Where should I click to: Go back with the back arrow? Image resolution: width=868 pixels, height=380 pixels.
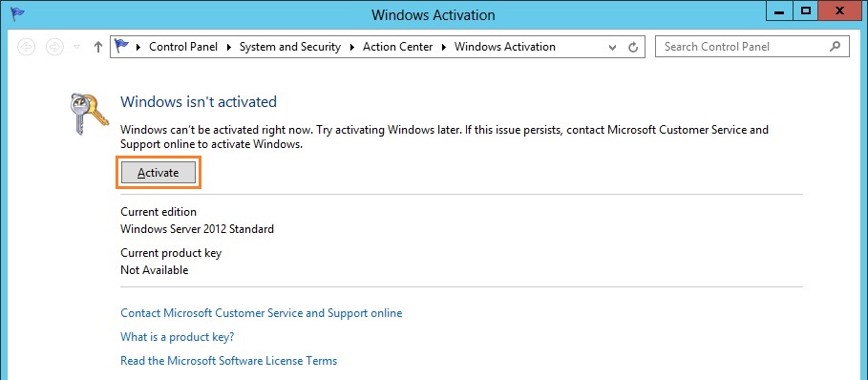click(x=27, y=47)
